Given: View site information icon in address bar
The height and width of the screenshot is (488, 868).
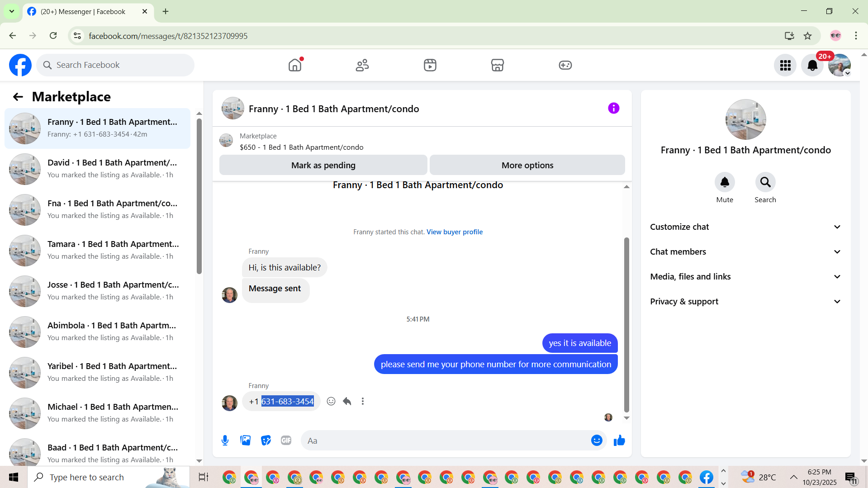Looking at the screenshot, I should point(77,36).
